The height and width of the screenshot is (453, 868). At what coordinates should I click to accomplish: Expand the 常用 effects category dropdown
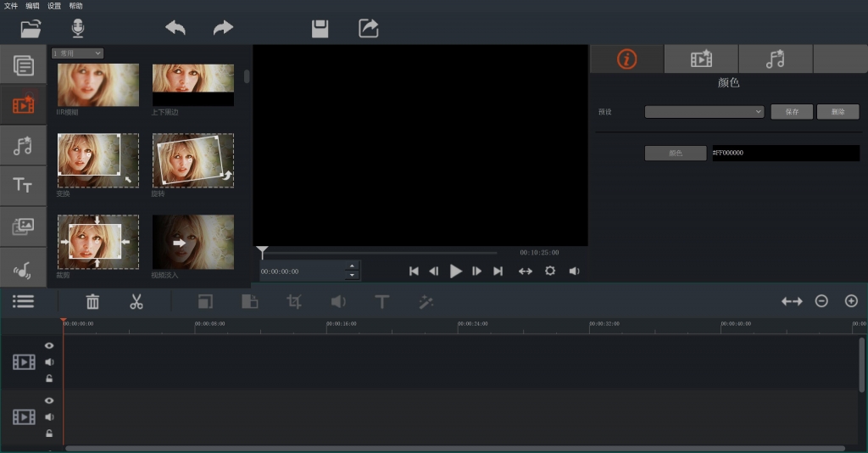coord(77,53)
